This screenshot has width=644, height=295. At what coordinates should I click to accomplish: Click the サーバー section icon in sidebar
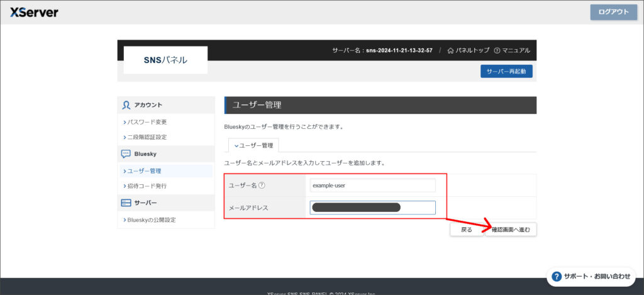126,203
